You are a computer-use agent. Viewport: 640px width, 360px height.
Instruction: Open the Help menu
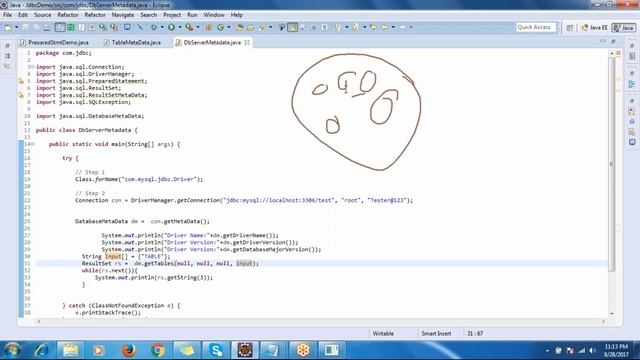click(237, 15)
